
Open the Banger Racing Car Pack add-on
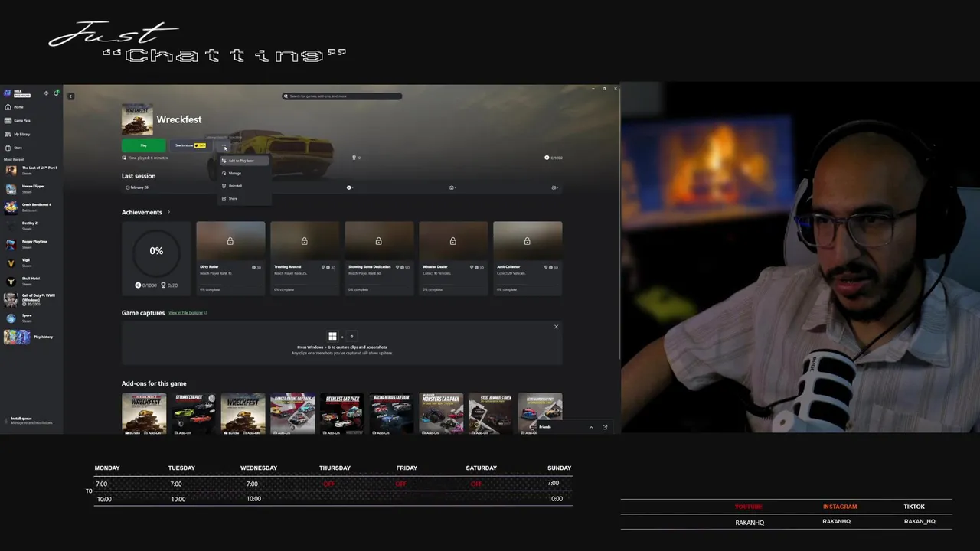click(x=292, y=414)
